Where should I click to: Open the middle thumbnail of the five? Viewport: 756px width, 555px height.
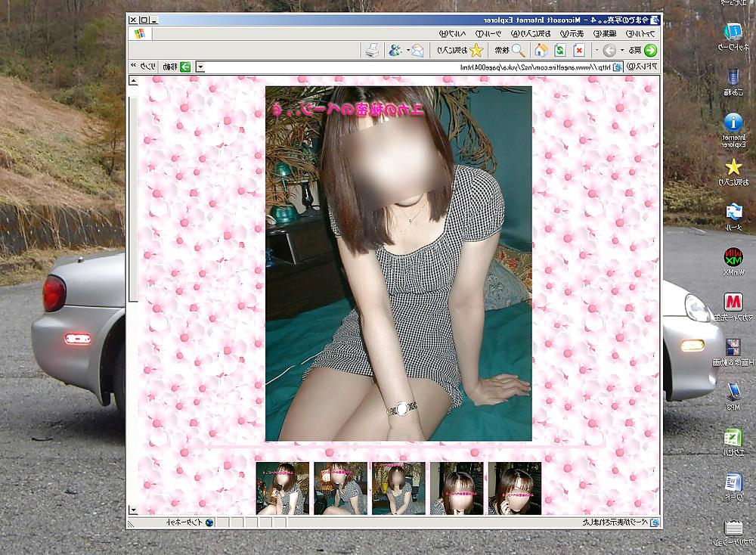pyautogui.click(x=398, y=488)
